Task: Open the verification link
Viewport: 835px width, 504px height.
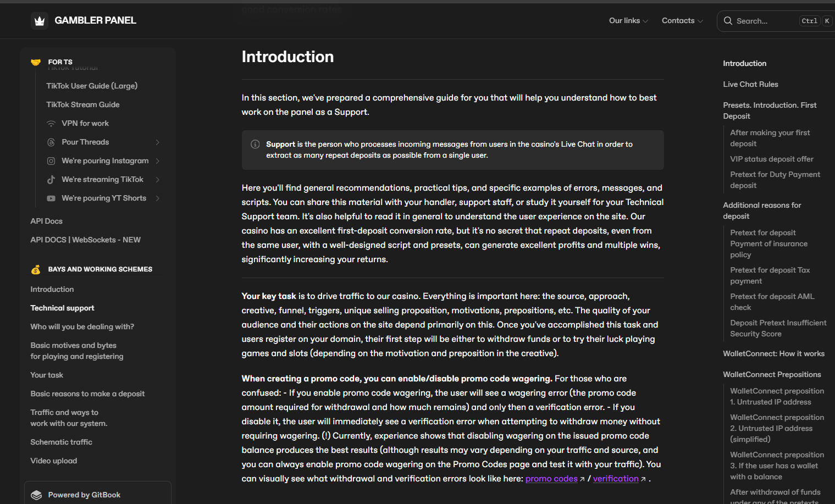Action: tap(616, 478)
